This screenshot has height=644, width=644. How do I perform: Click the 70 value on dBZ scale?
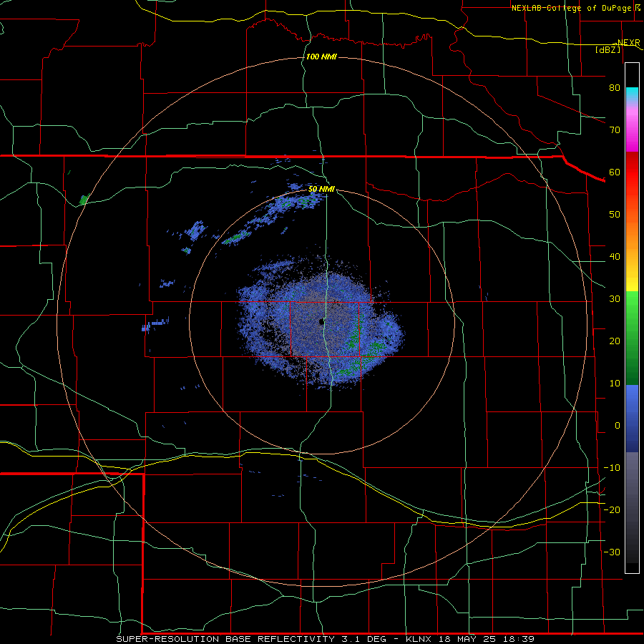click(615, 130)
